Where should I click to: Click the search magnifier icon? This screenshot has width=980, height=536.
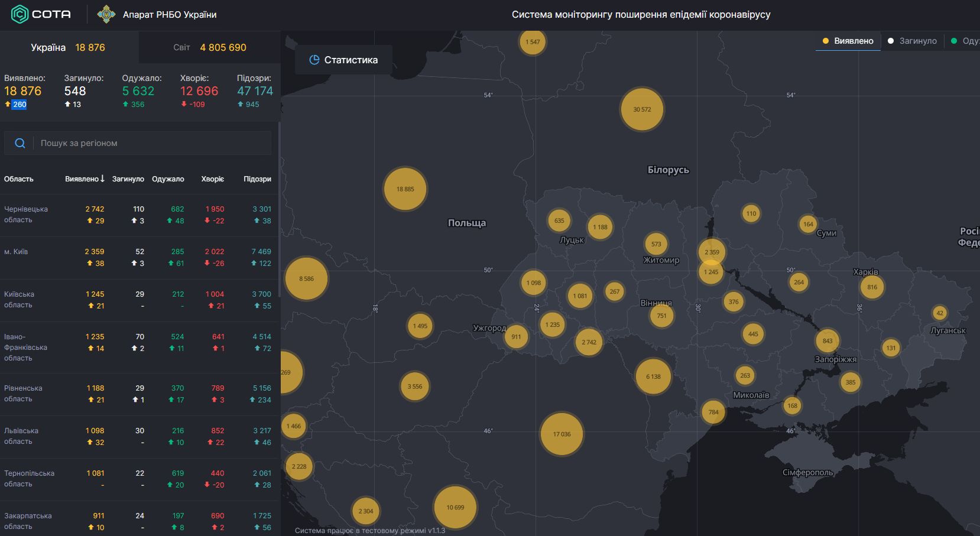(x=20, y=143)
